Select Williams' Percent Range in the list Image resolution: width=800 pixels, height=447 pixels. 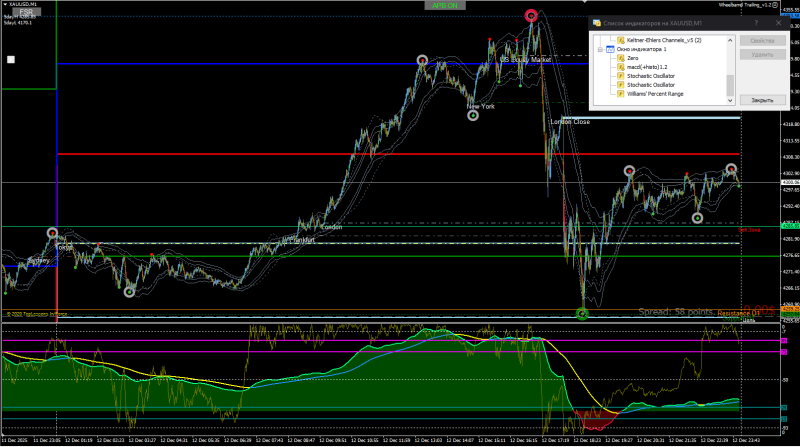655,94
